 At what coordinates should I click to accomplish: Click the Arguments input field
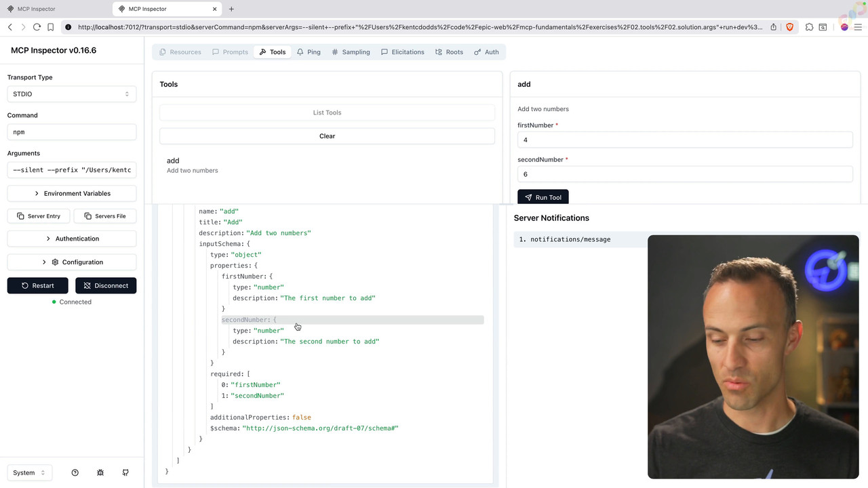pyautogui.click(x=72, y=169)
